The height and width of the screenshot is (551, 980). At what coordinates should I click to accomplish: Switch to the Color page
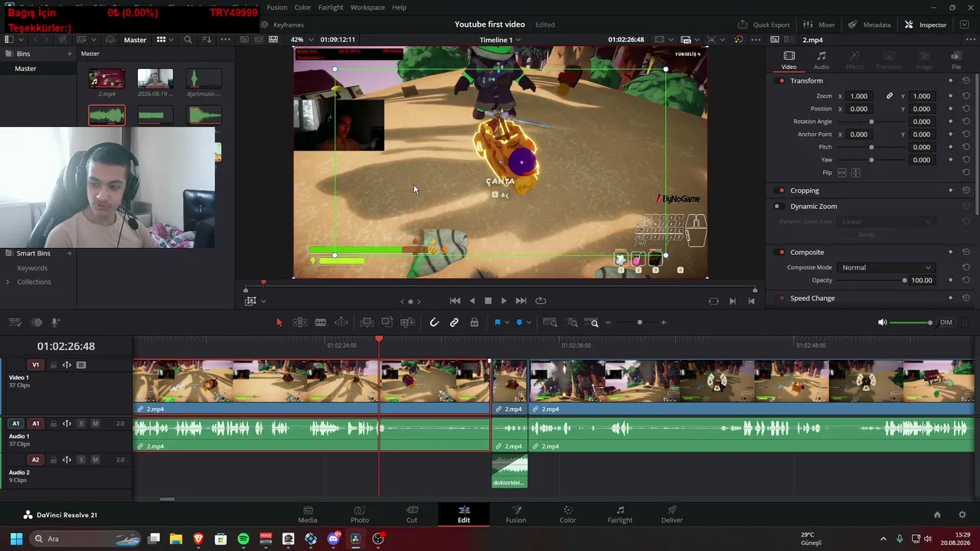click(x=567, y=514)
